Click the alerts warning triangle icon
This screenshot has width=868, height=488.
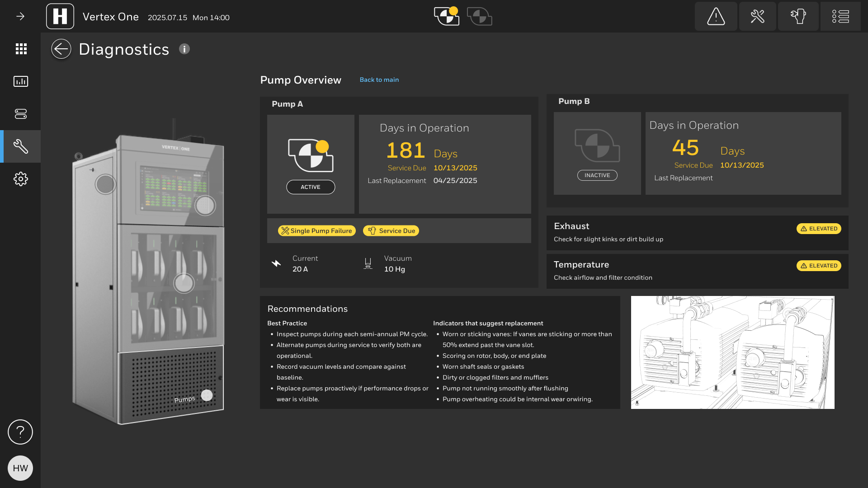pos(716,17)
